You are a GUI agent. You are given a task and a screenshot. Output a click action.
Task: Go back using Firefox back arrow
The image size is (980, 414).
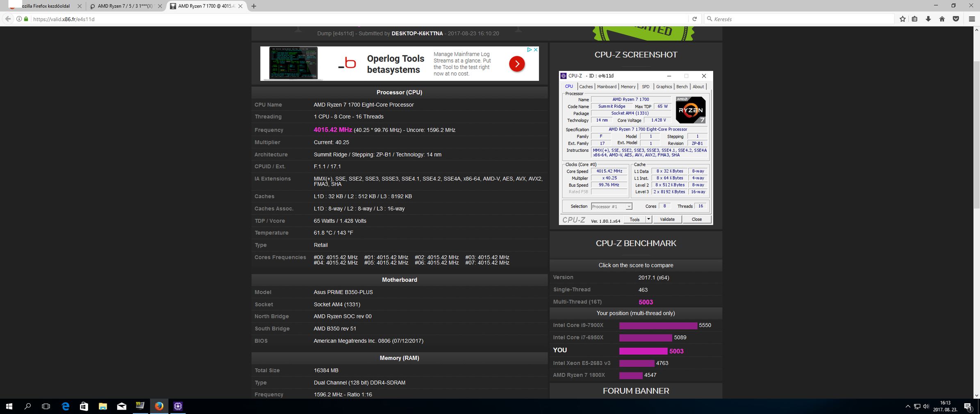tap(8, 19)
